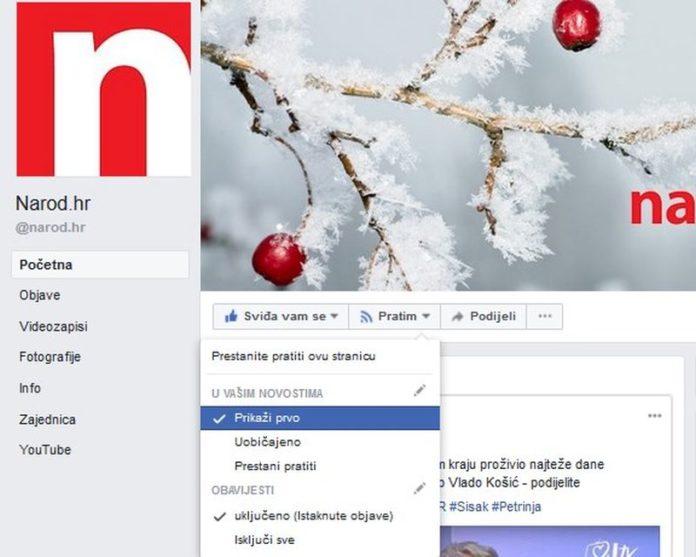The height and width of the screenshot is (557, 696).
Task: Go to Videozapisi in the sidebar
Action: click(53, 327)
